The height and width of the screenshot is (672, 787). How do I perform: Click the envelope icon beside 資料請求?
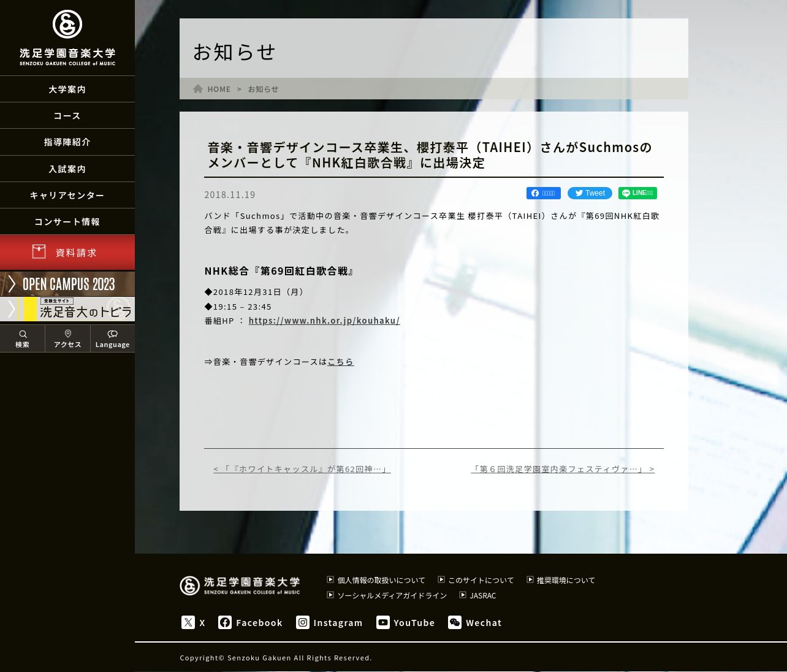coord(39,251)
